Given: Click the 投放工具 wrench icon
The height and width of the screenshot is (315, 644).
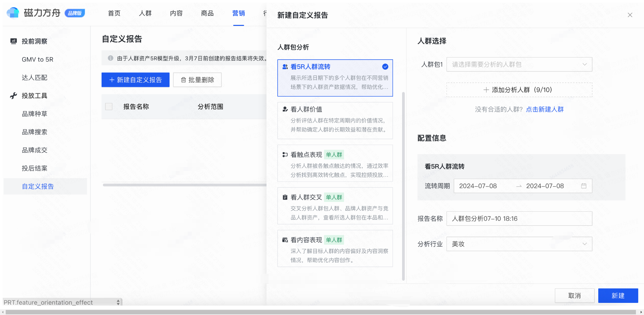Looking at the screenshot, I should pyautogui.click(x=13, y=96).
